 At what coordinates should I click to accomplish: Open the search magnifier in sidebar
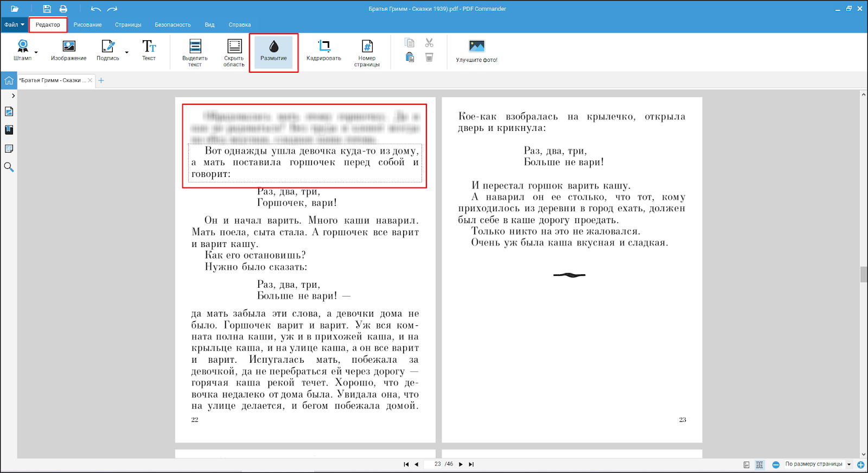(9, 167)
